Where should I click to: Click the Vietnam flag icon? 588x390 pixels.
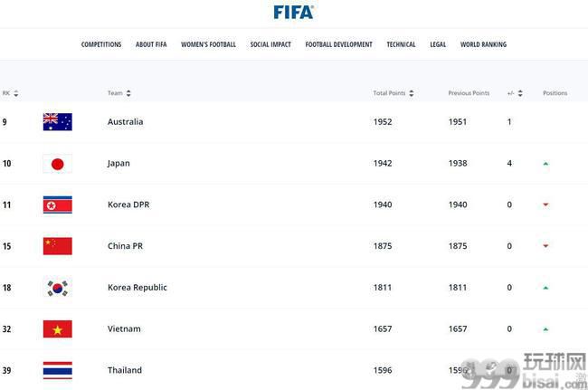click(57, 328)
